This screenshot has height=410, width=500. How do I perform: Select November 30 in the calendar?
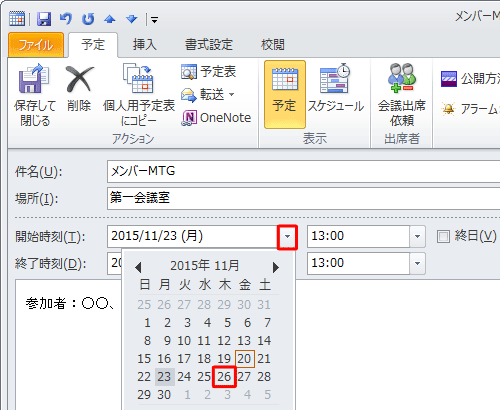click(x=164, y=395)
